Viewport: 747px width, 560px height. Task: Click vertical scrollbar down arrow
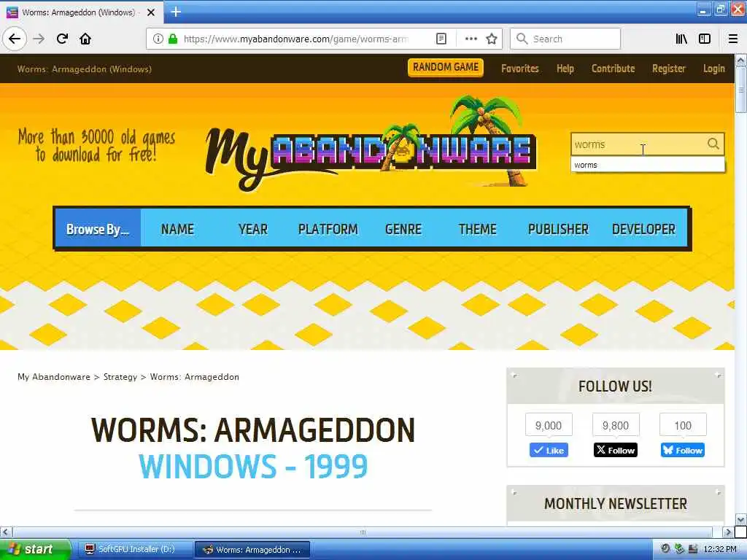(741, 519)
